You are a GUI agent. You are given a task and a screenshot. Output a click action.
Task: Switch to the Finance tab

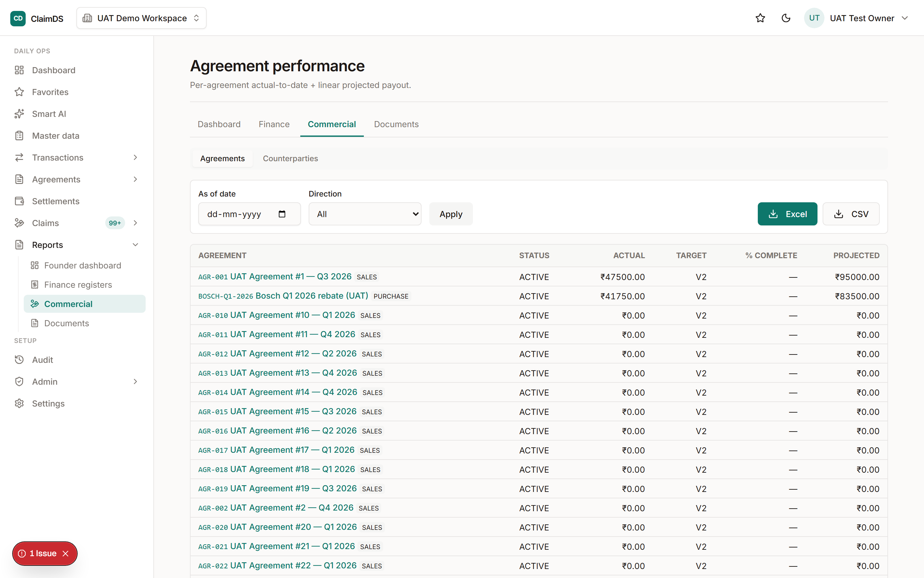[274, 124]
